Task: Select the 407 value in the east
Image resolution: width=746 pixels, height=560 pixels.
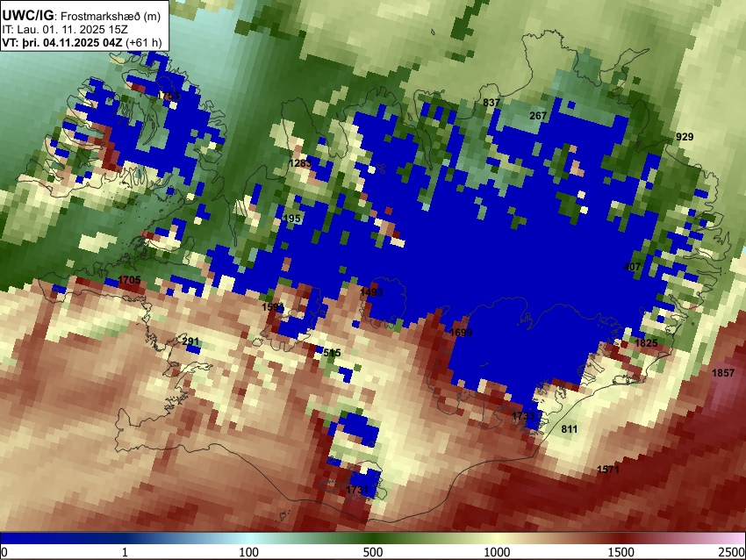Action: [x=632, y=267]
